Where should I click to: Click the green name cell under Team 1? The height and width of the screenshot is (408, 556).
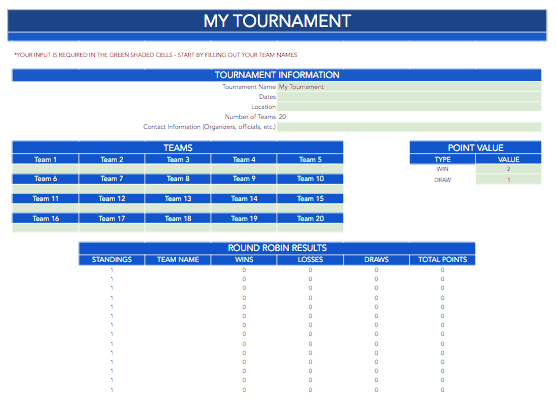[x=45, y=169]
